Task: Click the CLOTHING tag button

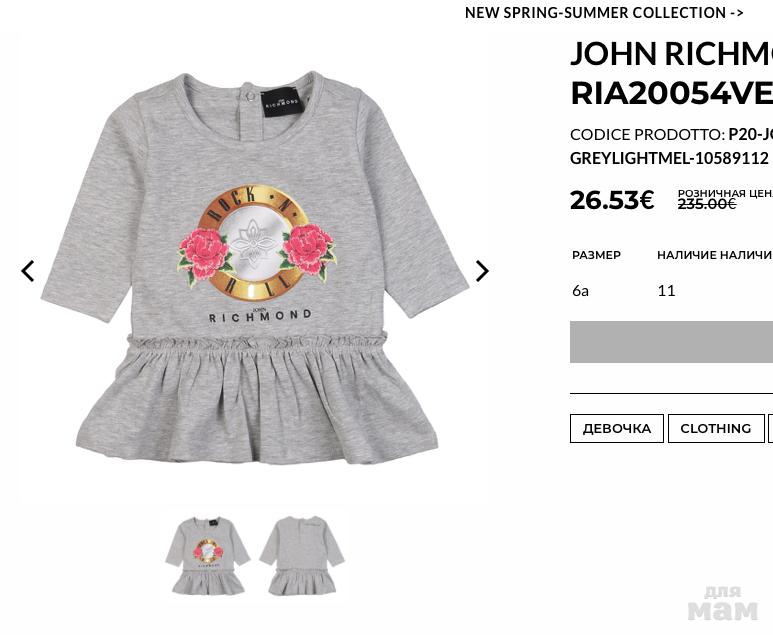Action: [716, 428]
